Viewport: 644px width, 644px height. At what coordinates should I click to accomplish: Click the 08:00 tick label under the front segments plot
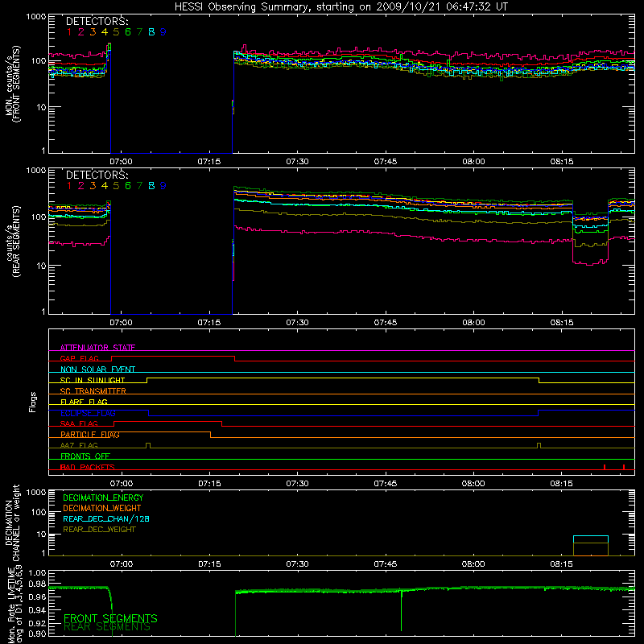click(x=473, y=162)
